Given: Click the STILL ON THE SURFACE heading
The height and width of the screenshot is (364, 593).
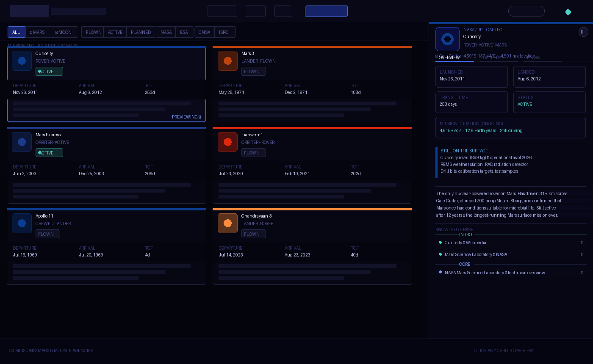Looking at the screenshot, I should click(x=464, y=151).
